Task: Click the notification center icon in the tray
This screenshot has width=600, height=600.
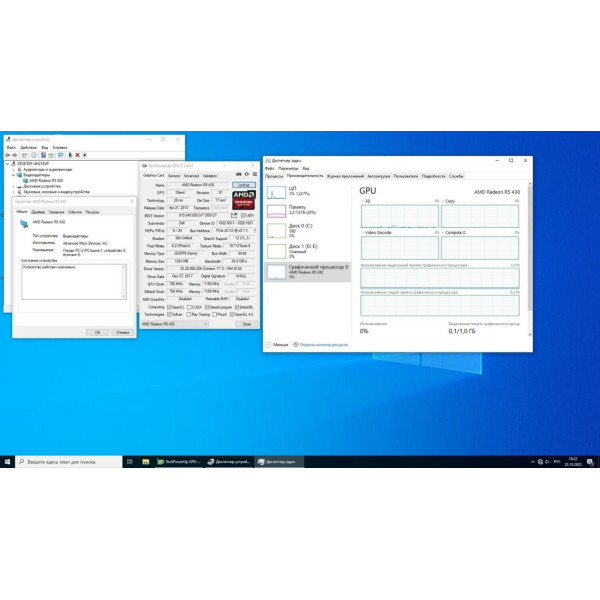Action: pyautogui.click(x=590, y=462)
